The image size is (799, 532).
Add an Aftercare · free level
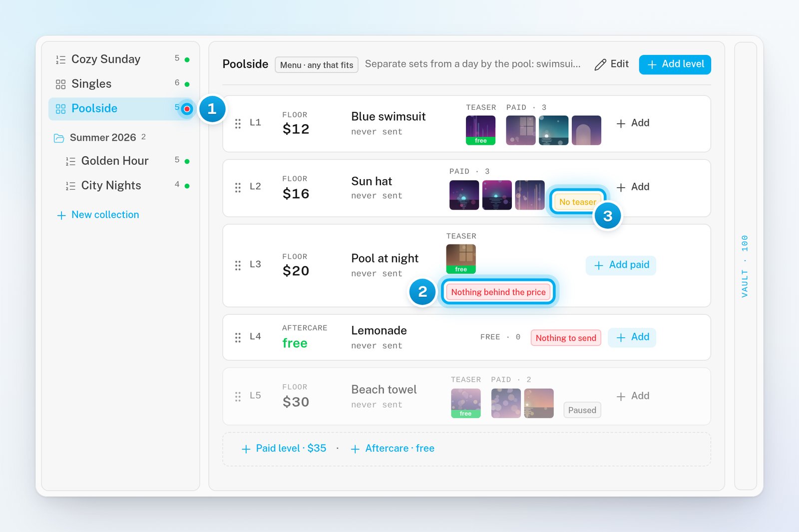point(393,449)
